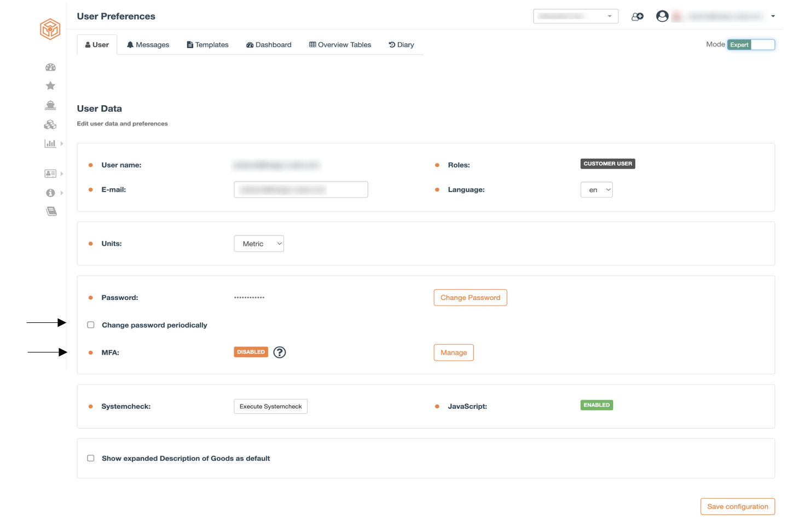This screenshot has width=799, height=532.
Task: Click the E-mail input field
Action: coord(301,189)
